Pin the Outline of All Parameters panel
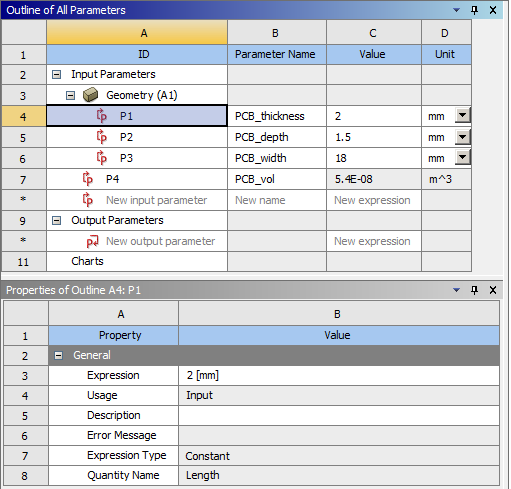511x489 pixels. [474, 10]
